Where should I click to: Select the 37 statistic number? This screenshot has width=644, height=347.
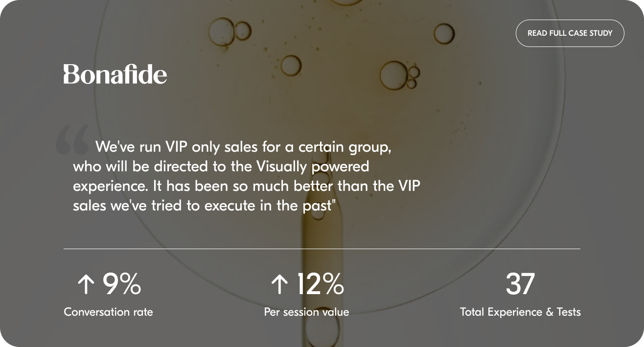520,284
